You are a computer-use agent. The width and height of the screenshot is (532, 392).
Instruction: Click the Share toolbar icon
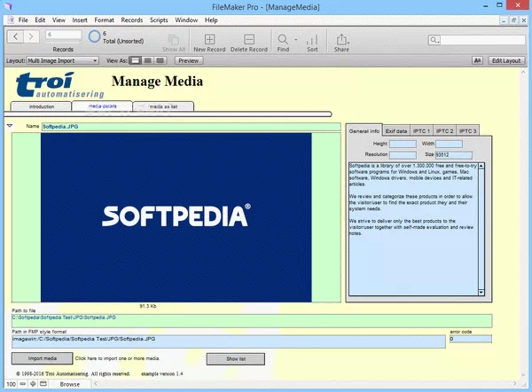(341, 40)
